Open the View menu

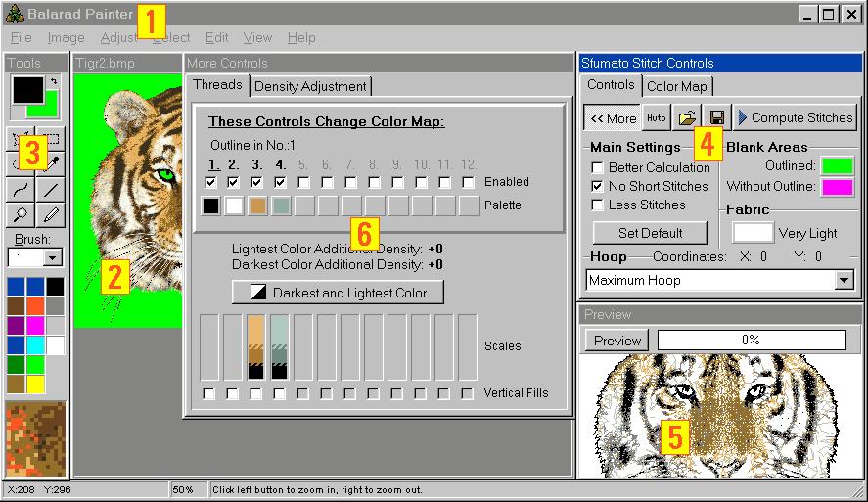click(x=257, y=37)
